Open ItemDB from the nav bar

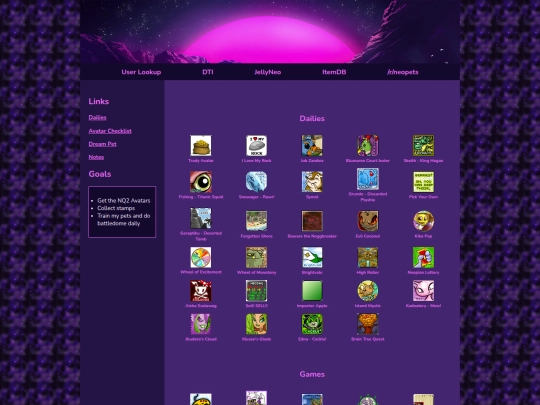(x=334, y=72)
